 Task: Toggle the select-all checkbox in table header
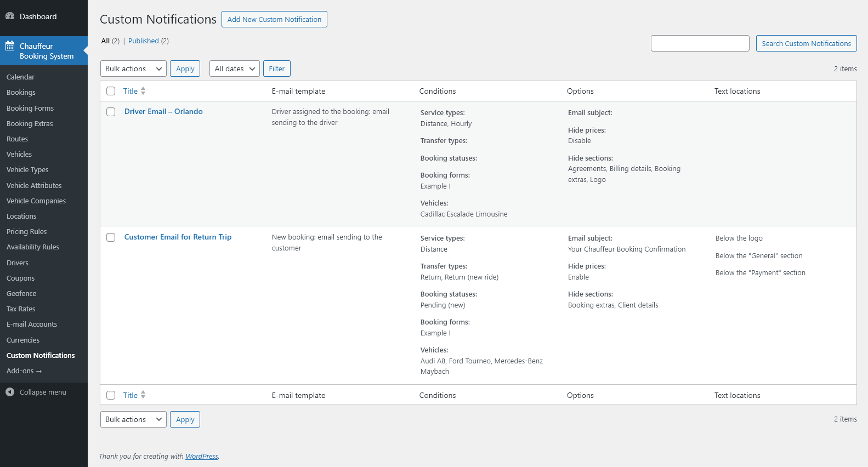point(111,91)
